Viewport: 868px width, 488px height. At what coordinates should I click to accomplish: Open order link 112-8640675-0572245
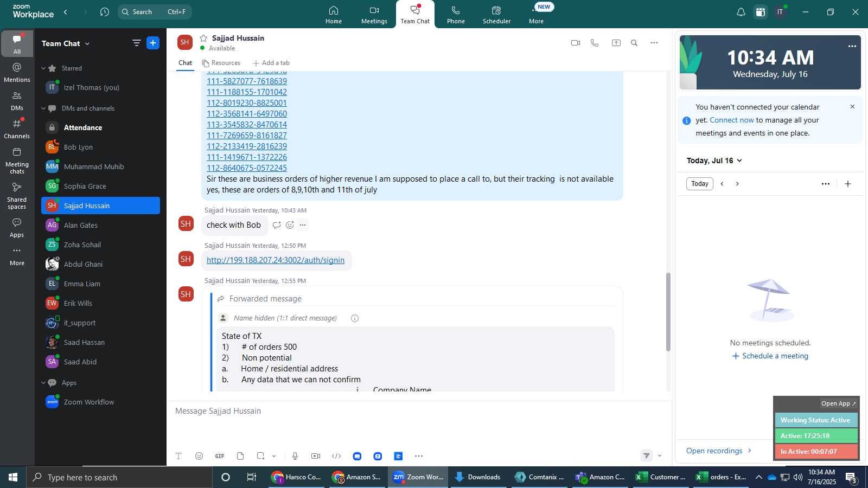click(247, 168)
